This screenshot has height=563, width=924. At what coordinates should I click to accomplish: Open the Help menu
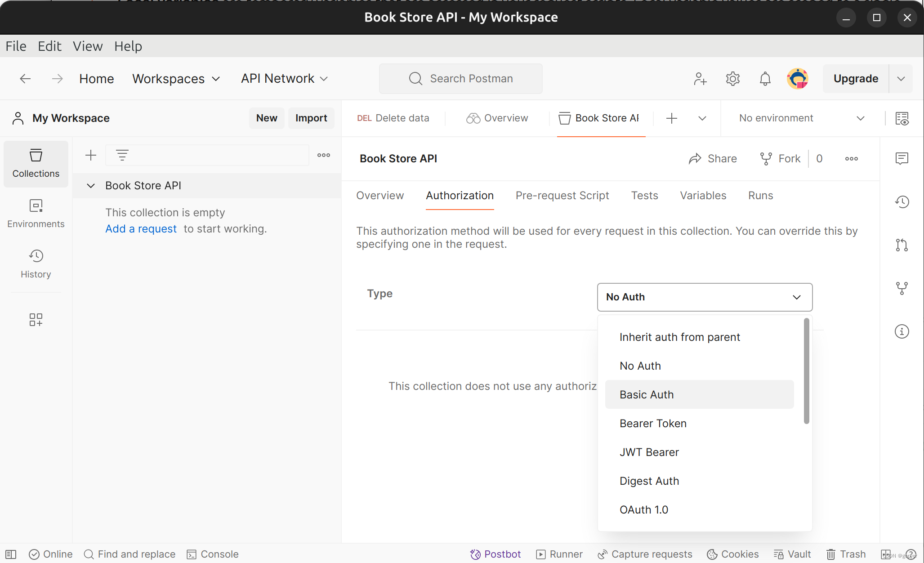(128, 46)
